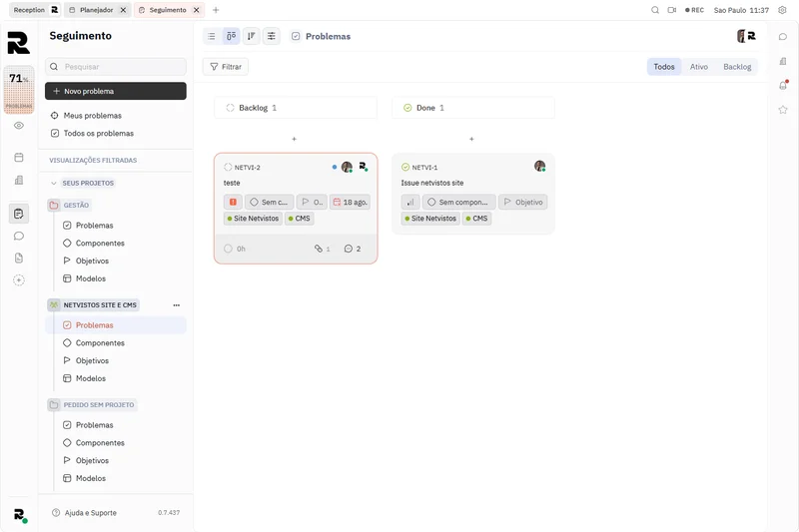Image resolution: width=799 pixels, height=532 pixels.
Task: Open objective flag selector on NETVI-2 card
Action: pyautogui.click(x=312, y=202)
